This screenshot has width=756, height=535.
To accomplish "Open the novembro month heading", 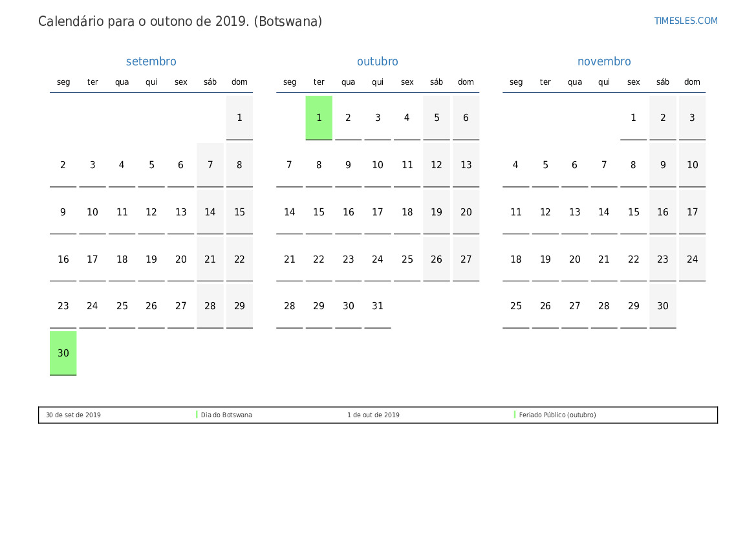I will tap(603, 61).
